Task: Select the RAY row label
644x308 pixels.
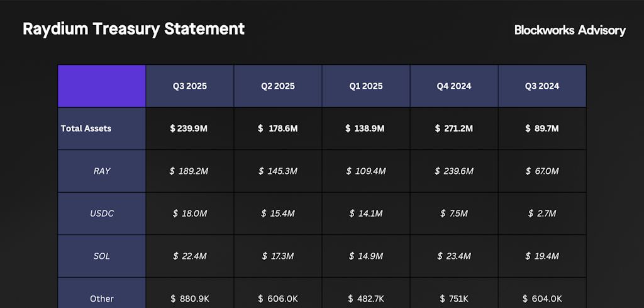Action: [x=102, y=171]
